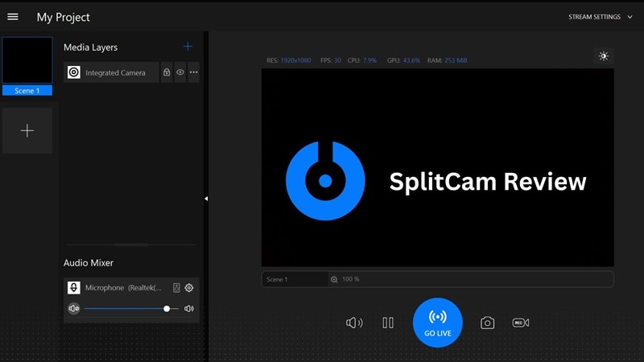Expand the Stream Settings dropdown
Screen dimensions: 644x362
[x=600, y=17]
